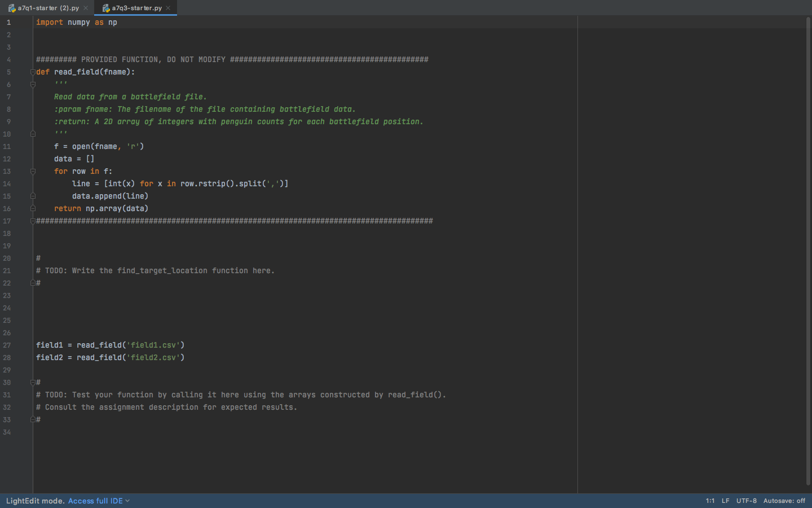Click the Python file icon on a7q1-starter (2).py tab
This screenshot has height=508, width=812.
12,8
